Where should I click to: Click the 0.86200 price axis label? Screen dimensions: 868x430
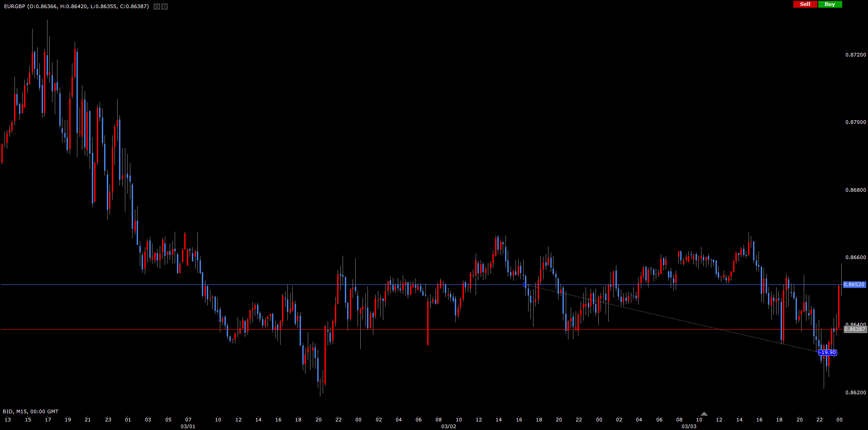click(x=855, y=392)
